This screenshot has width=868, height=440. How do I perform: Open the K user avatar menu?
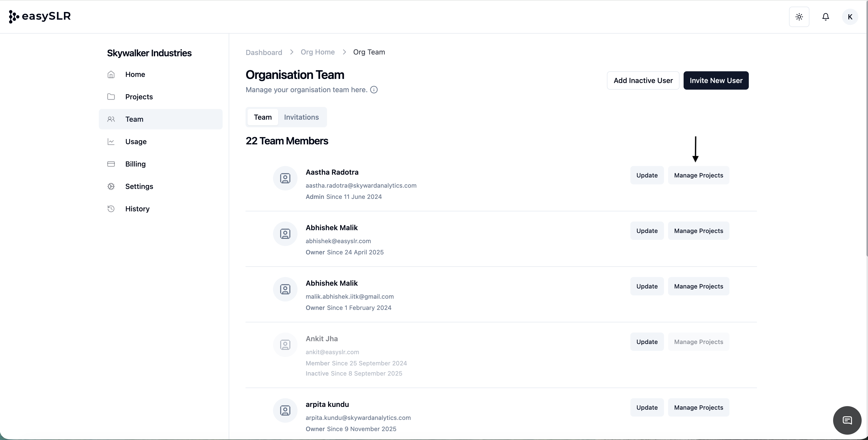(850, 17)
